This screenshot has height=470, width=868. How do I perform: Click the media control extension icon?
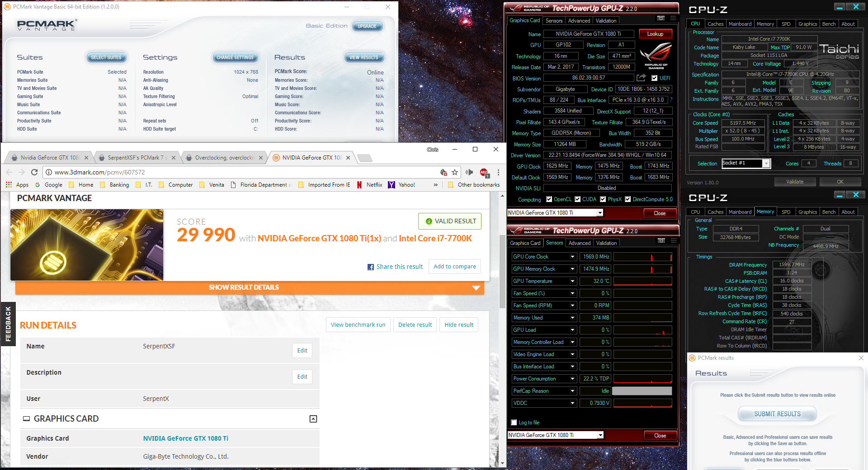(469, 172)
